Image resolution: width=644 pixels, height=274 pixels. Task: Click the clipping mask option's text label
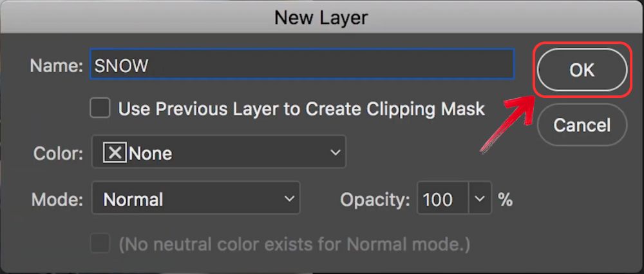click(301, 108)
